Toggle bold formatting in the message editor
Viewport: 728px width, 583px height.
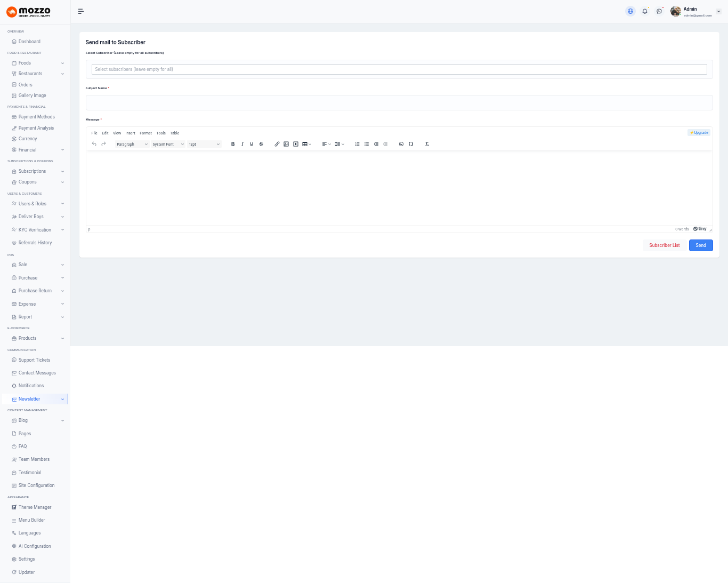[x=233, y=144]
